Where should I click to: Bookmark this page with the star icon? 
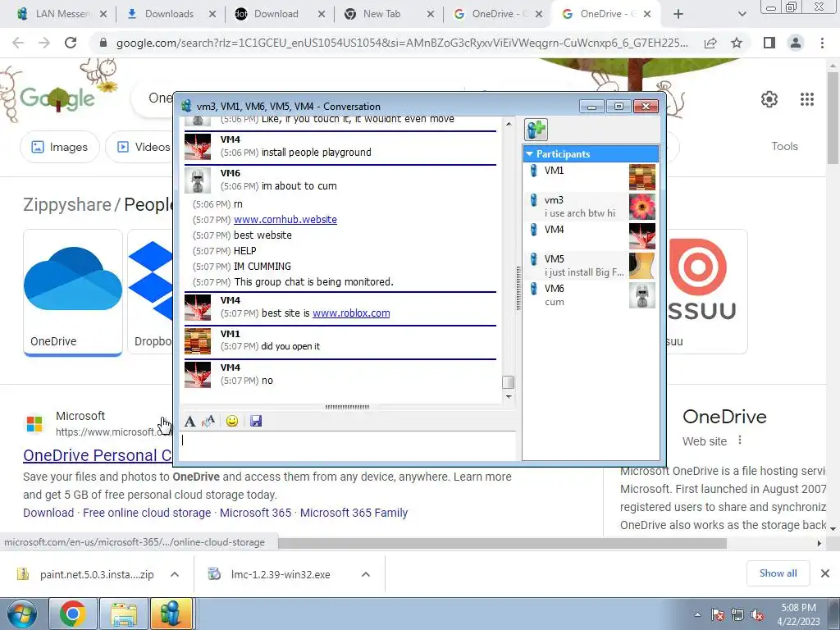coord(737,43)
